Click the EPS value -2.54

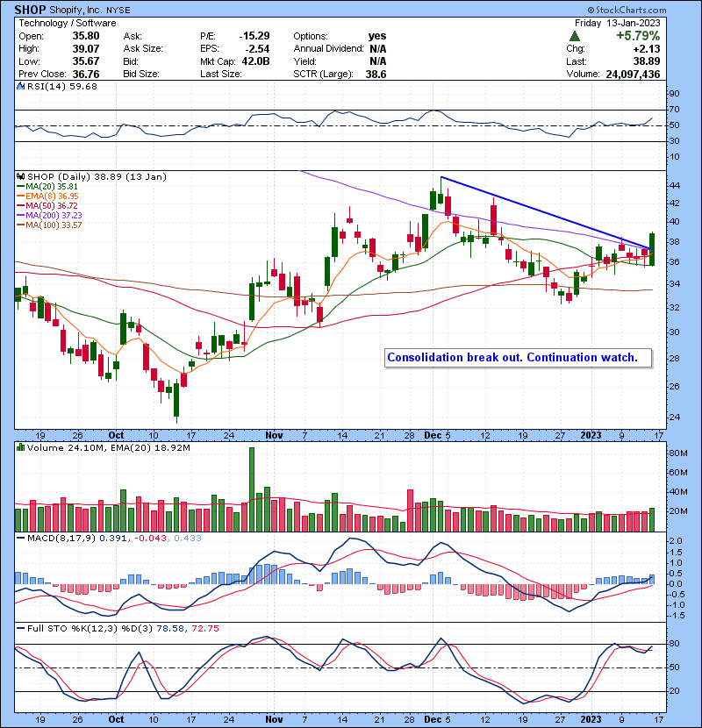coord(257,48)
